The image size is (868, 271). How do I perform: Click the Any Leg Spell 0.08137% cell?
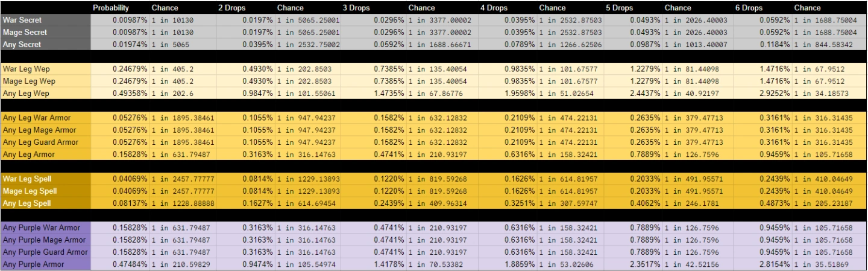(121, 203)
